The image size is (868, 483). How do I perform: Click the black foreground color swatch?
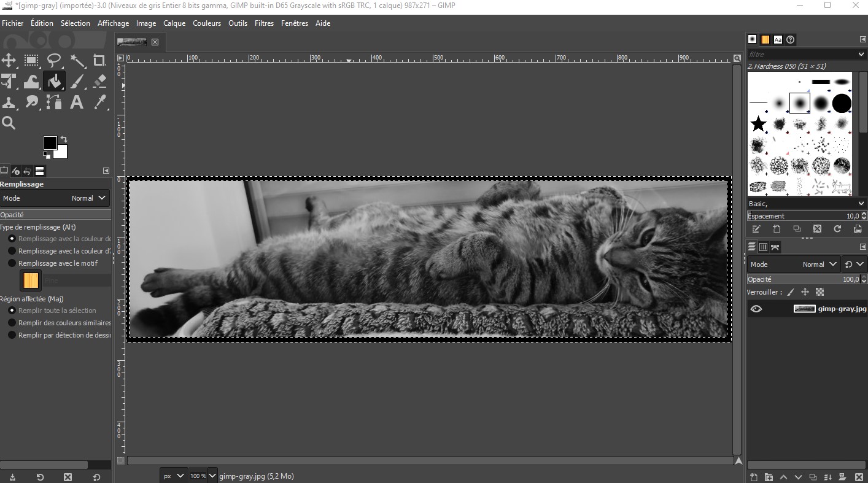(50, 143)
